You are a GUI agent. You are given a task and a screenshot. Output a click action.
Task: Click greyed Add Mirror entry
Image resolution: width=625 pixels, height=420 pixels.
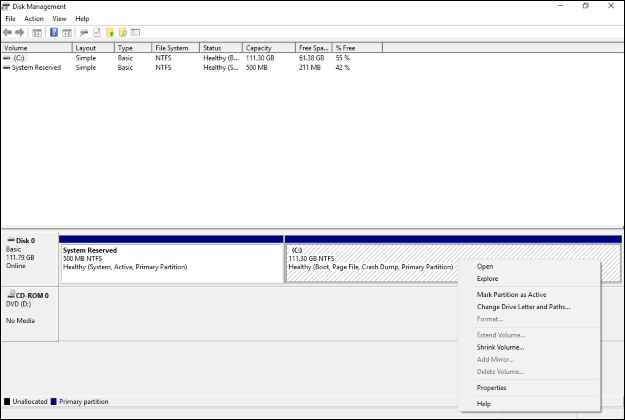(529, 359)
